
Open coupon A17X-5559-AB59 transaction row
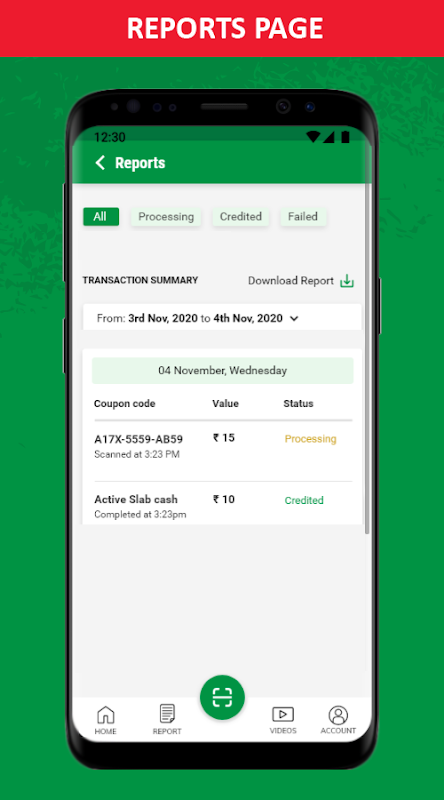click(x=223, y=451)
